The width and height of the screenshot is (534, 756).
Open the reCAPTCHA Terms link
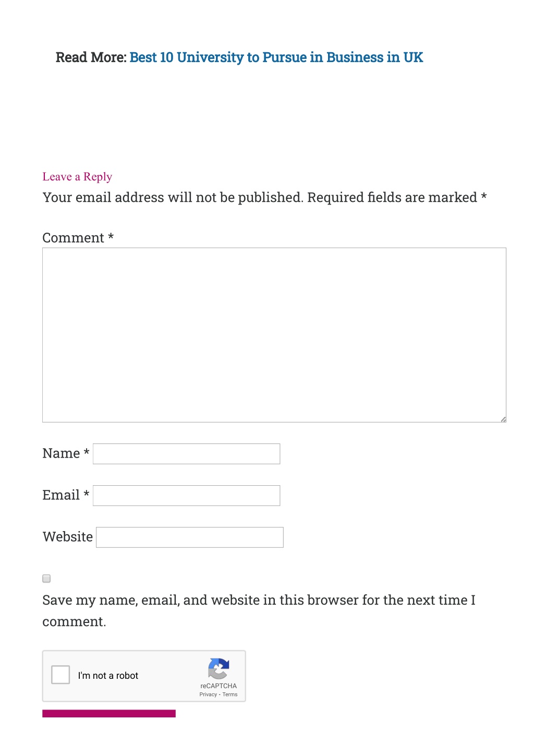point(230,694)
